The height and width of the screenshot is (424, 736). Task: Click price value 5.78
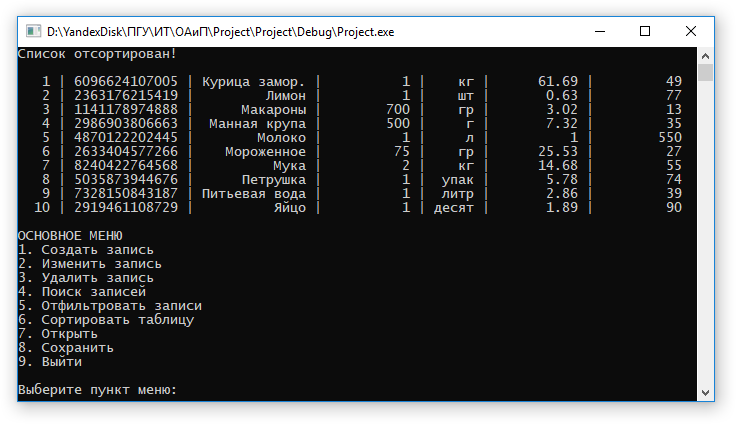562,179
